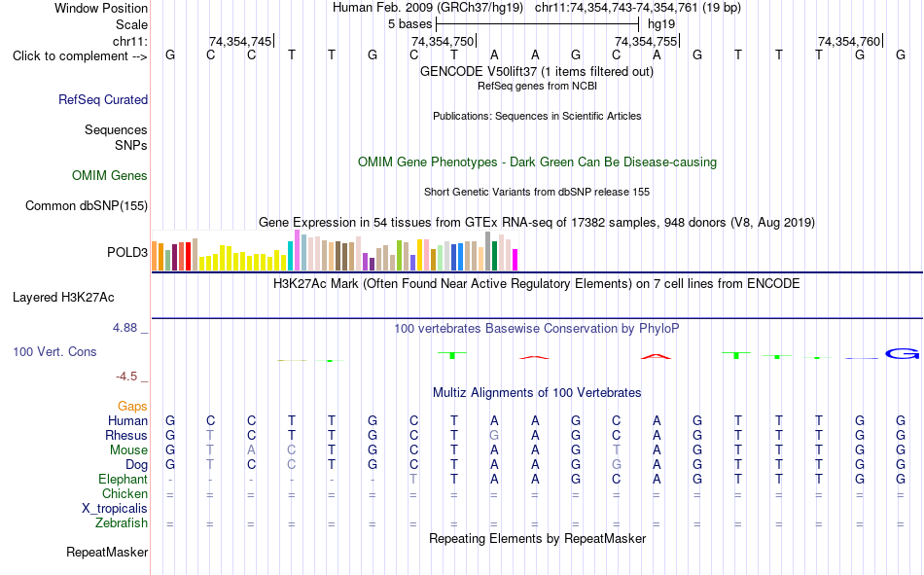Click the chr11:74,354,743-74,354,761 position header

pyautogui.click(x=638, y=8)
